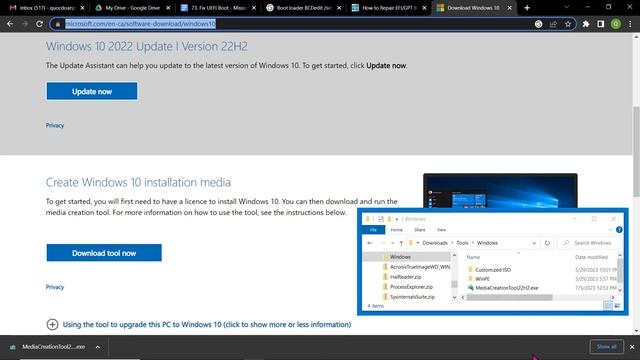Image resolution: width=640 pixels, height=360 pixels.
Task: Close the Boot loader BCDedit tab
Action: click(x=339, y=8)
